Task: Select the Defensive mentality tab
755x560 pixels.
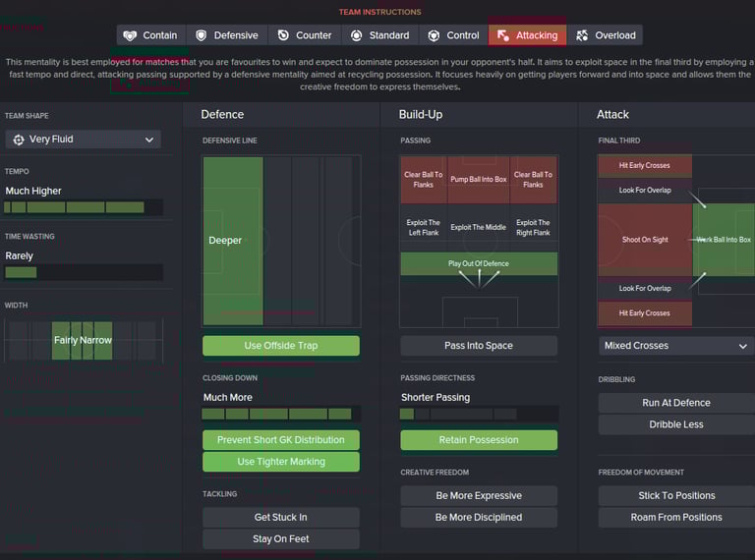Action: tap(227, 35)
